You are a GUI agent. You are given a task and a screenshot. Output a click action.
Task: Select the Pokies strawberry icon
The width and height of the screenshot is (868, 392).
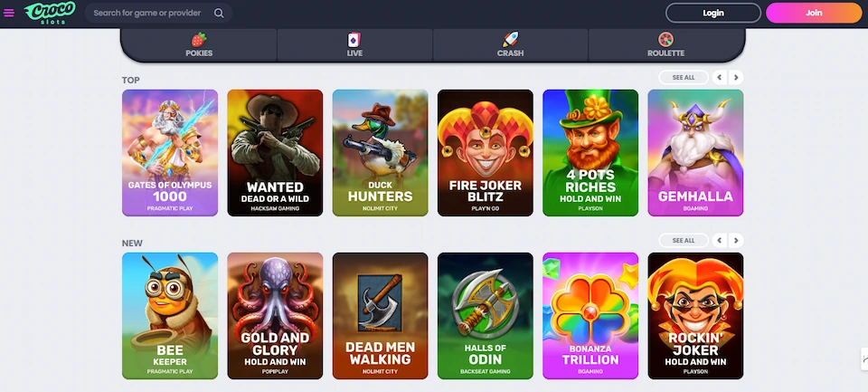(199, 39)
